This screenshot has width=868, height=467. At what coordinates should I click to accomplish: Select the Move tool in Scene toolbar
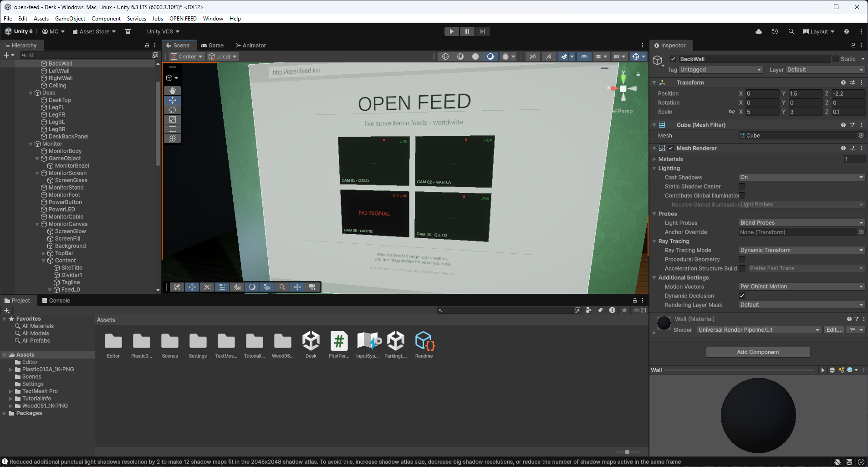pos(173,100)
